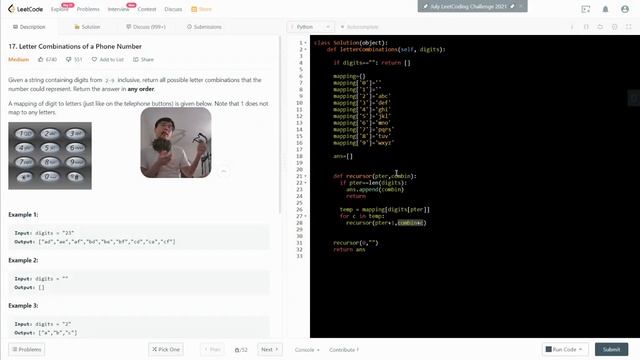Open the Contribute link

(x=344, y=350)
